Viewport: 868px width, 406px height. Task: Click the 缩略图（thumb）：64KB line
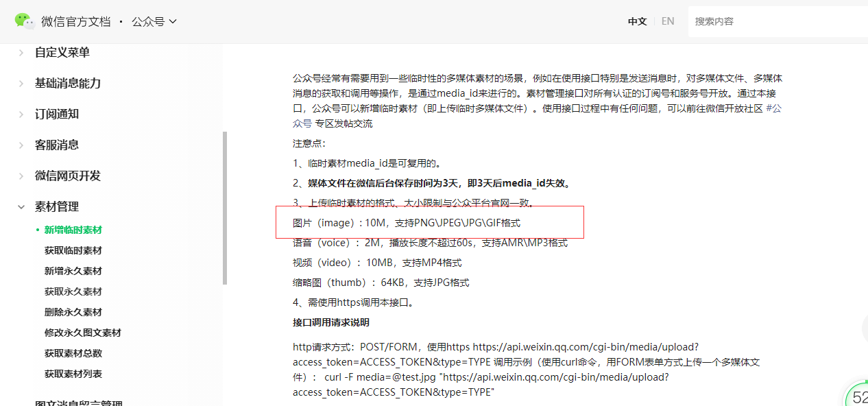tap(381, 283)
